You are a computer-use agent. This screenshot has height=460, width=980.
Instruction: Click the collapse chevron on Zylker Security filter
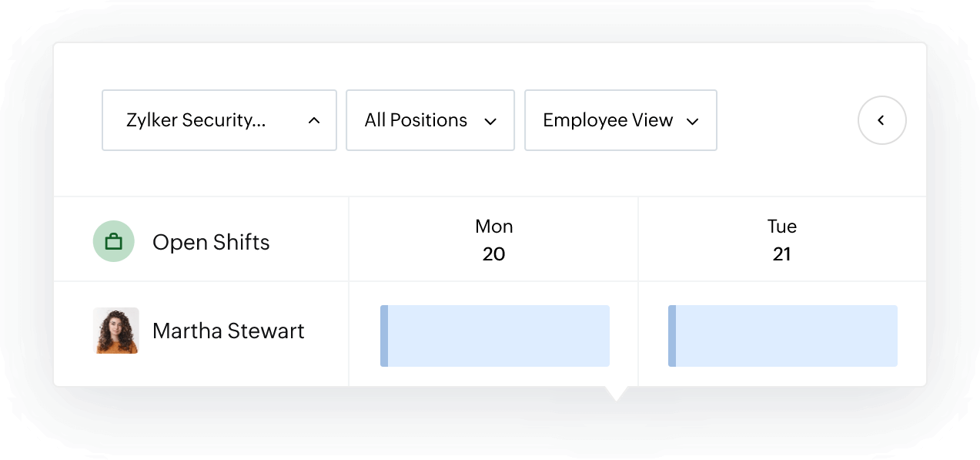pos(313,120)
